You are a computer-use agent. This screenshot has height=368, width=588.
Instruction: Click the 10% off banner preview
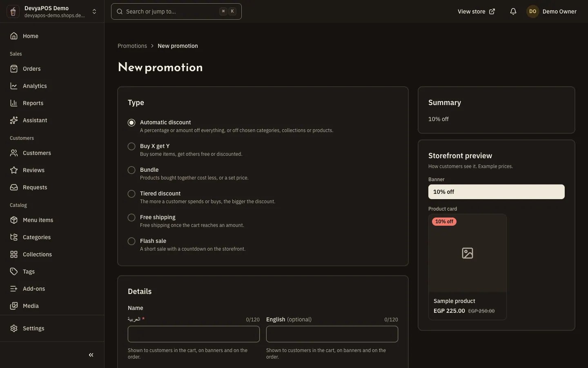[x=497, y=192]
